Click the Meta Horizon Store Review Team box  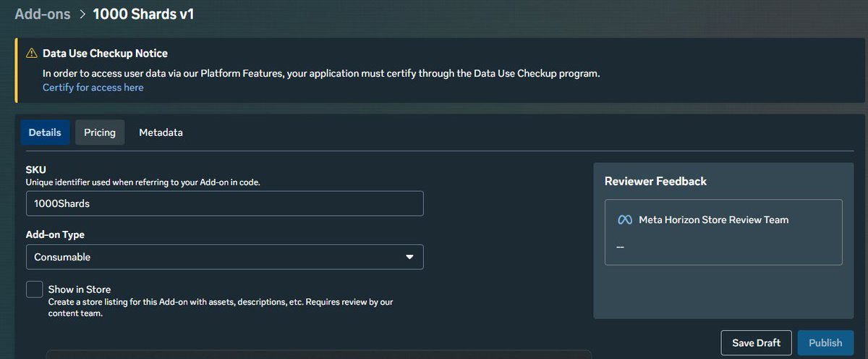(x=723, y=232)
